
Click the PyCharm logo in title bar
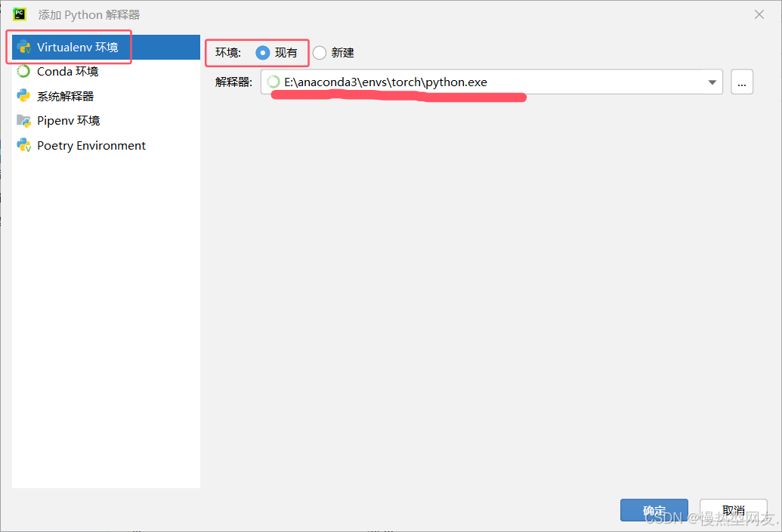pos(20,14)
